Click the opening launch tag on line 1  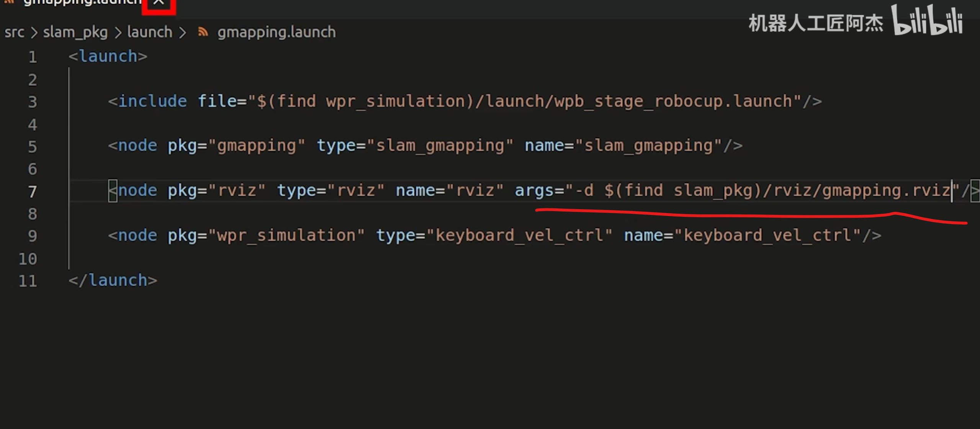click(108, 57)
